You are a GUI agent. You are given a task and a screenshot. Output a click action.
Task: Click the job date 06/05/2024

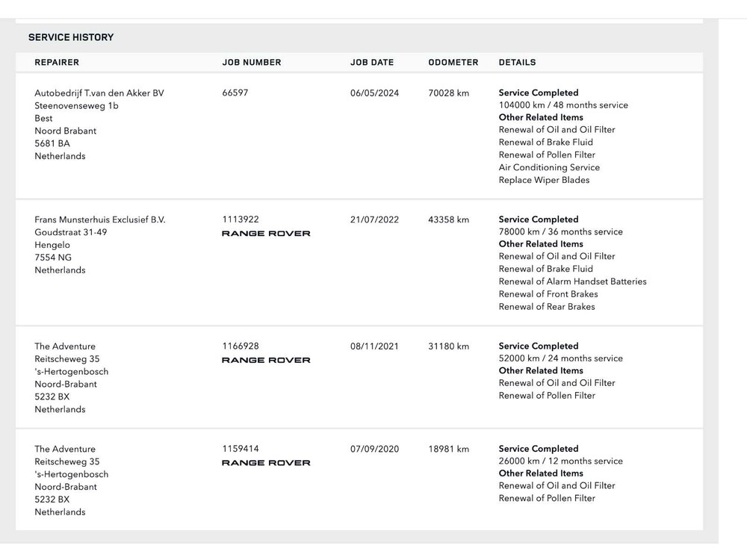point(374,93)
